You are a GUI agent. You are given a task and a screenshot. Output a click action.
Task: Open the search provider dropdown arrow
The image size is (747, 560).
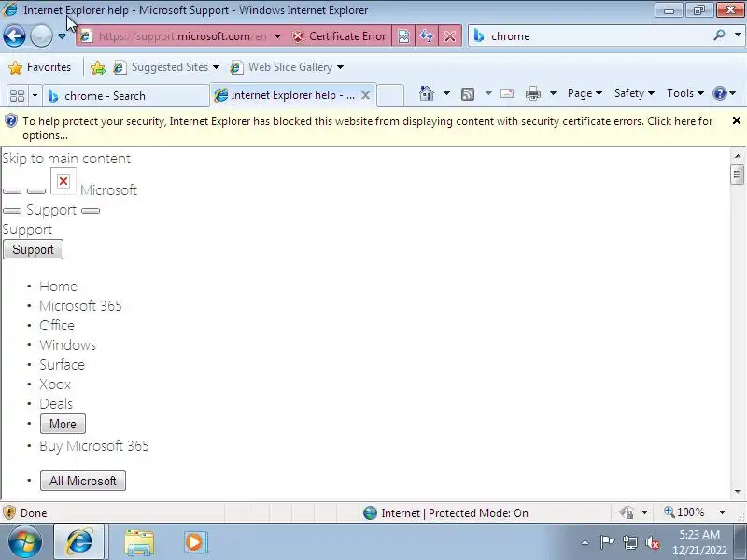coord(738,35)
